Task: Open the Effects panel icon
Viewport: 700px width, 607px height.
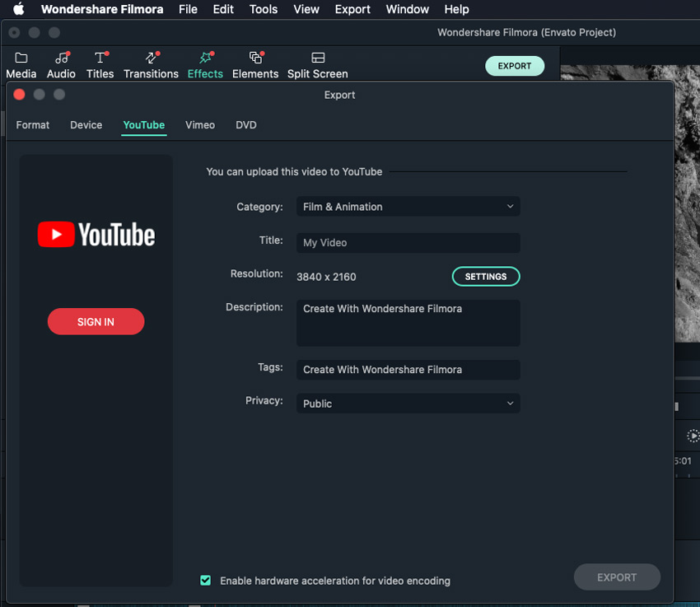Action: point(205,58)
